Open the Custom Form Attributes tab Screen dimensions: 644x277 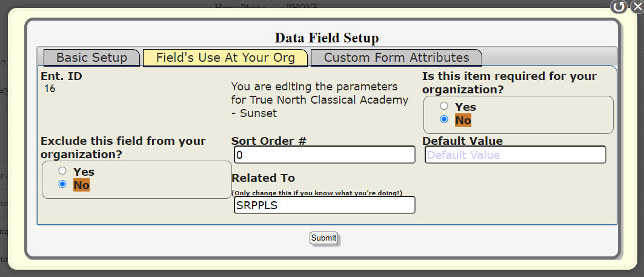pyautogui.click(x=396, y=58)
